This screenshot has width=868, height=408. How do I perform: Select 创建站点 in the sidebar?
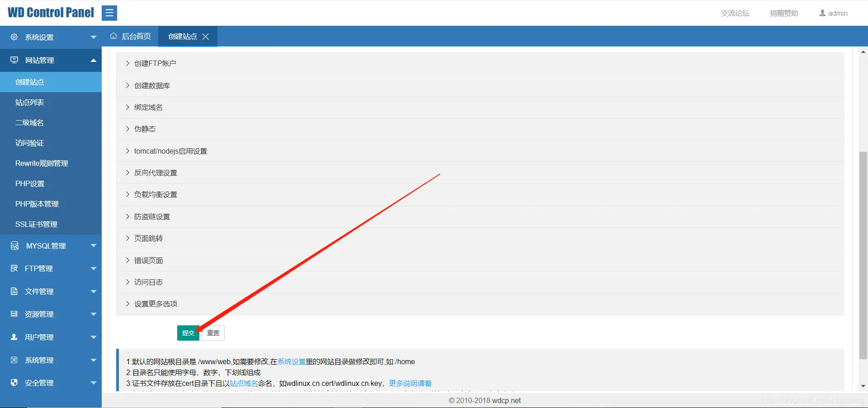click(51, 82)
